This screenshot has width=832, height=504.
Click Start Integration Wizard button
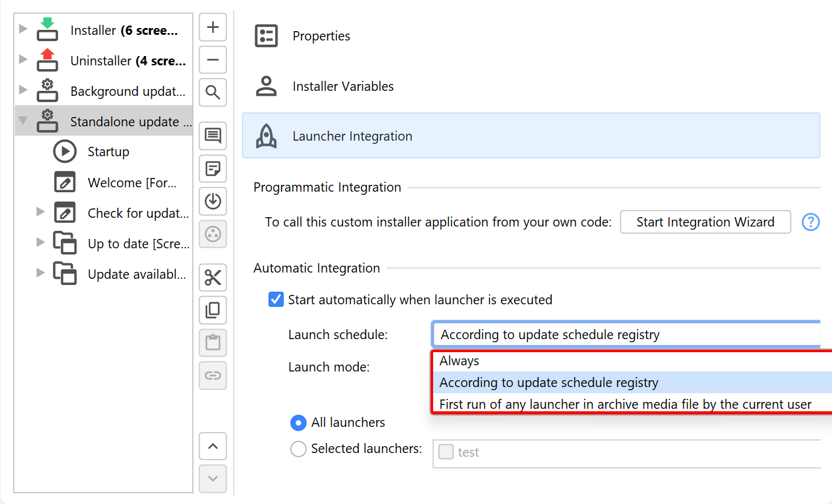705,222
